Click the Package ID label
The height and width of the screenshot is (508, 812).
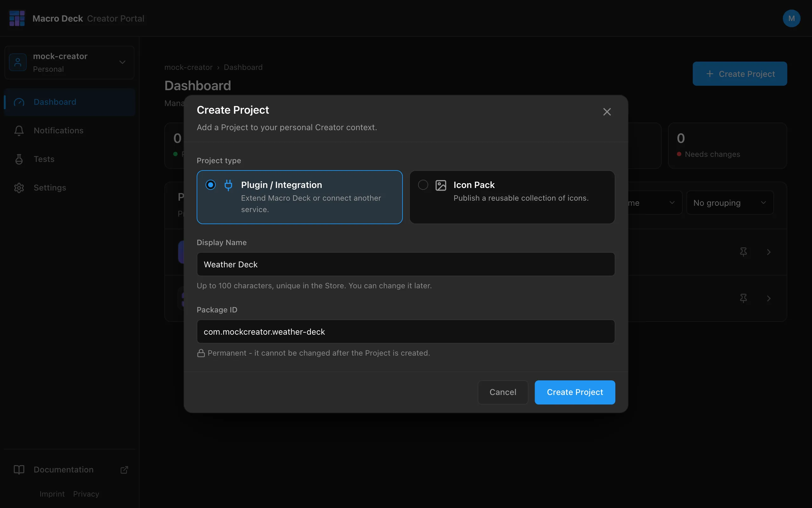217,310
